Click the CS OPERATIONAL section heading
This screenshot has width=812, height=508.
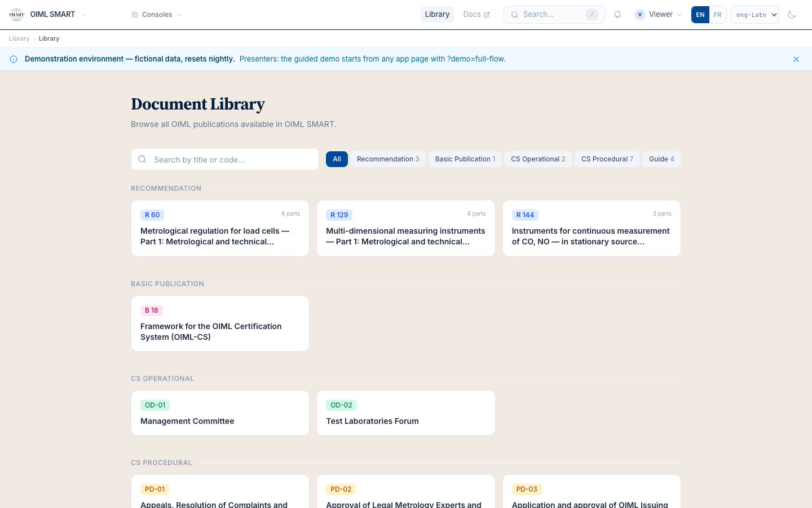click(162, 379)
